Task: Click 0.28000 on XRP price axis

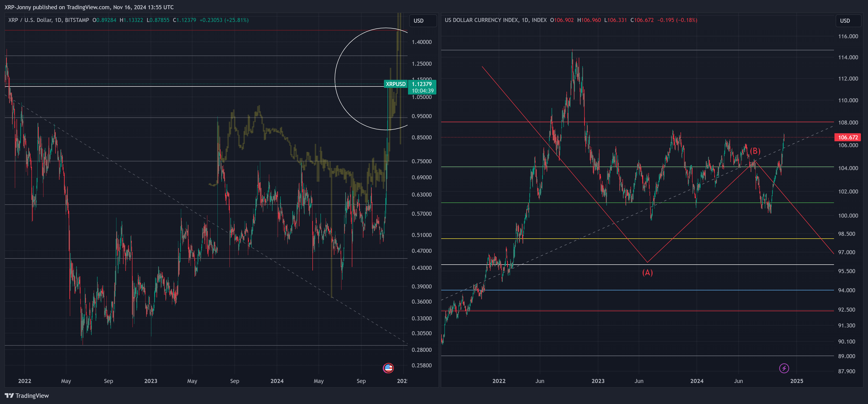Action: click(421, 350)
